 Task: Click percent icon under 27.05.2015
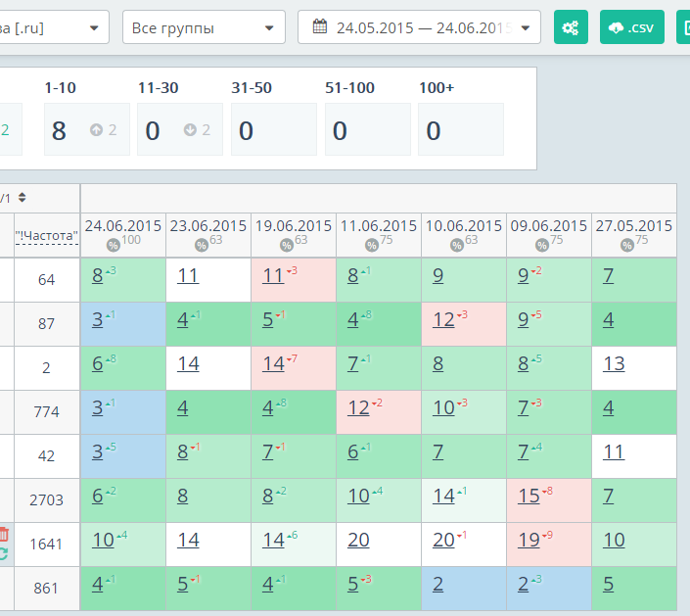click(x=627, y=245)
